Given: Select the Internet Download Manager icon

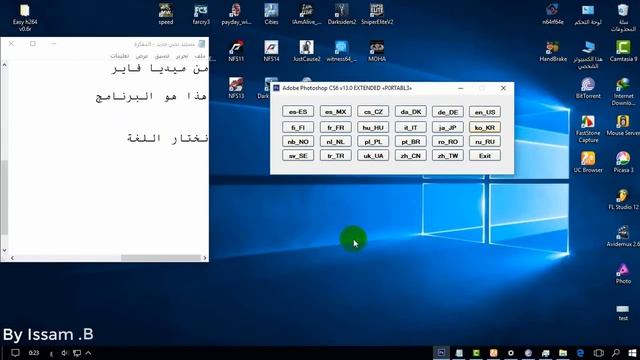Looking at the screenshot, I should (x=623, y=91).
